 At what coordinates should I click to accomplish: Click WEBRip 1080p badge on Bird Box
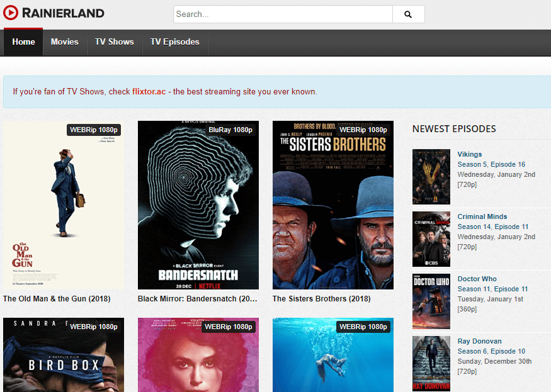[x=94, y=327]
